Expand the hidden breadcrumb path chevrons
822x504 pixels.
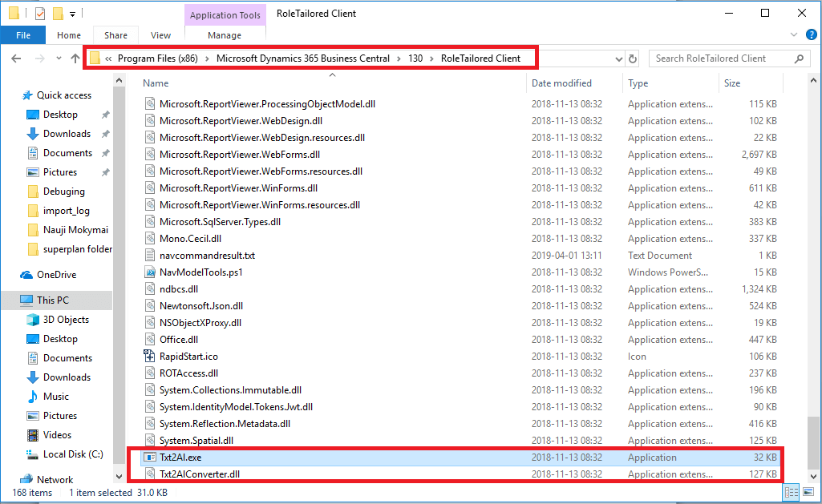[x=108, y=58]
